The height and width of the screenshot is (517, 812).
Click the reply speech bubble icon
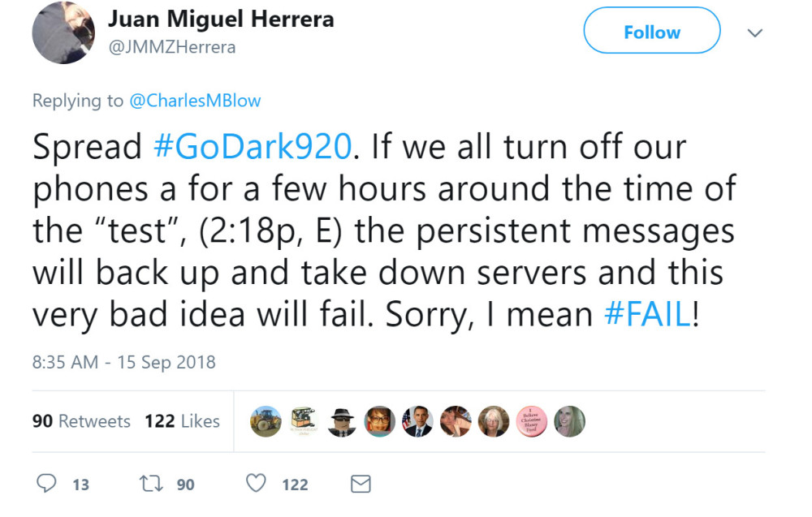(x=49, y=485)
